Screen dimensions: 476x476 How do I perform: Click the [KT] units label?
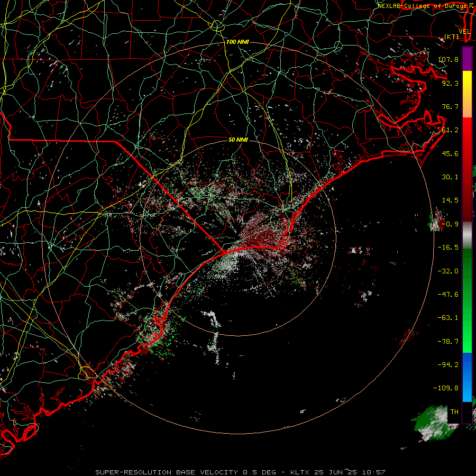click(x=452, y=36)
